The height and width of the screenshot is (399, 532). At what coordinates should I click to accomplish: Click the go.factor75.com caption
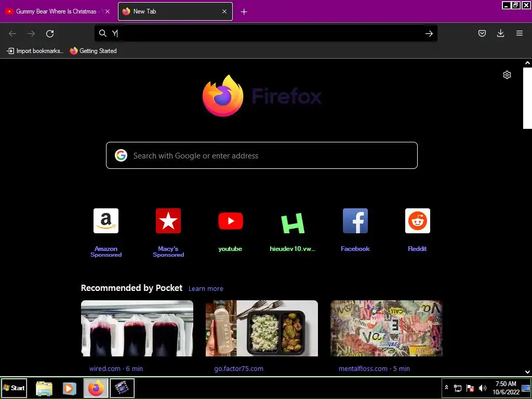point(238,369)
